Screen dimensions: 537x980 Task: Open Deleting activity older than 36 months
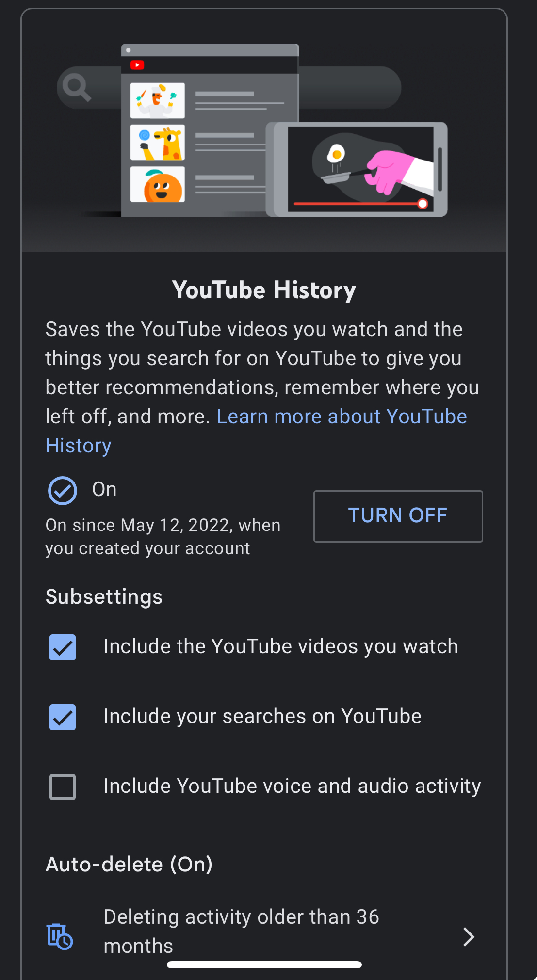264,932
